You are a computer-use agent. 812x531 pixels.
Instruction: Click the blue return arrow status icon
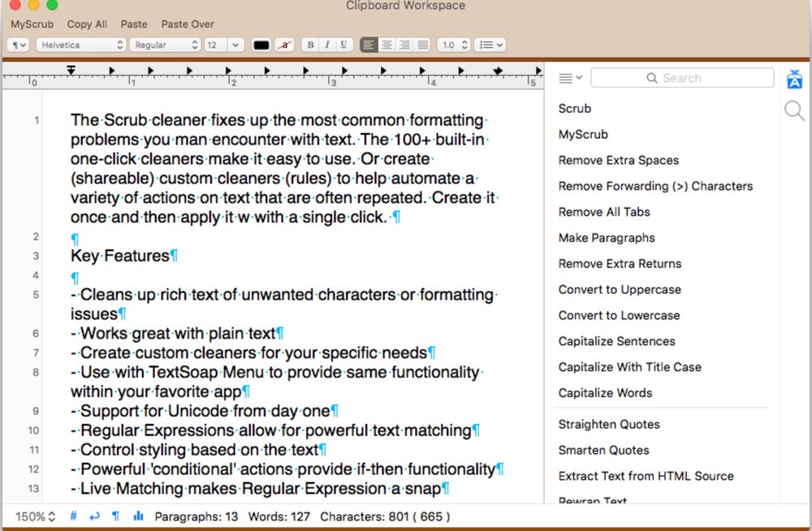click(94, 516)
